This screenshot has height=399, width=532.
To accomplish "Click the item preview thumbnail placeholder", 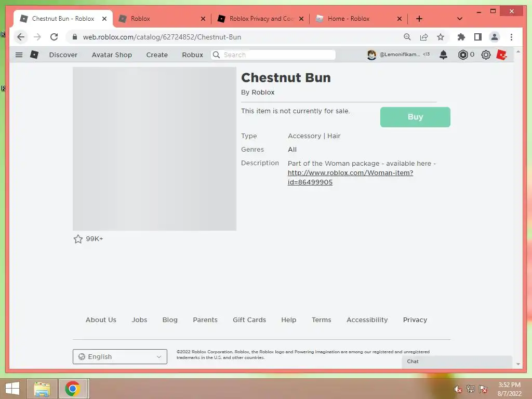I will coord(154,149).
